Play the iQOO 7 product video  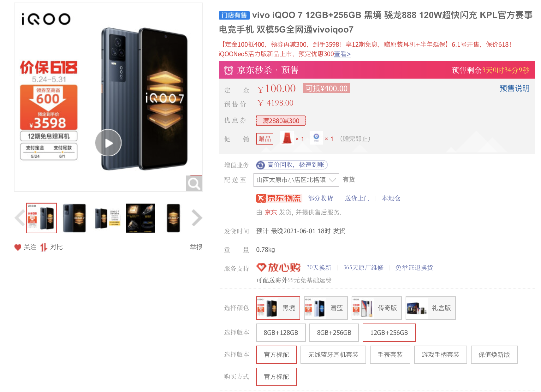click(108, 143)
